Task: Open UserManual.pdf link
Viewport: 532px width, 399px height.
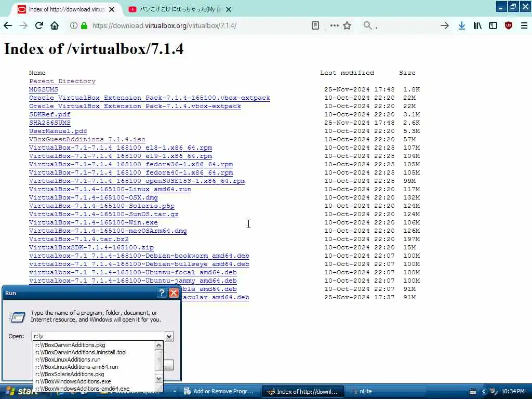Action: click(58, 131)
